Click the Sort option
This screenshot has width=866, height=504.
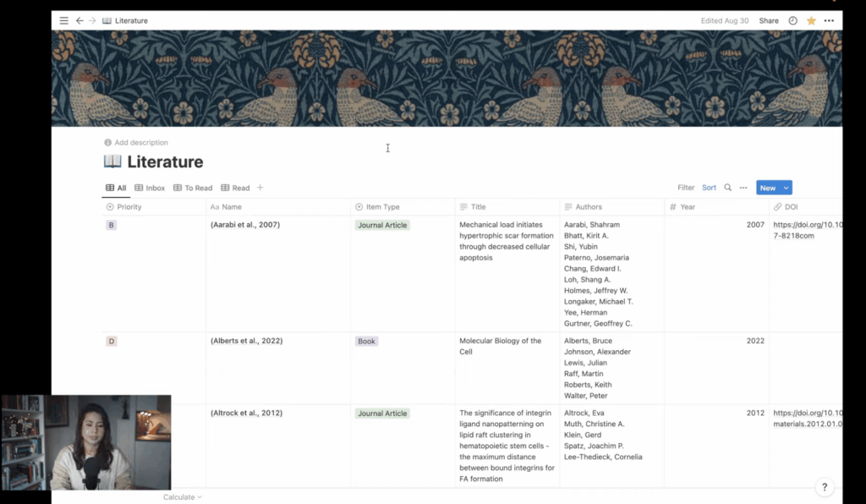(709, 188)
